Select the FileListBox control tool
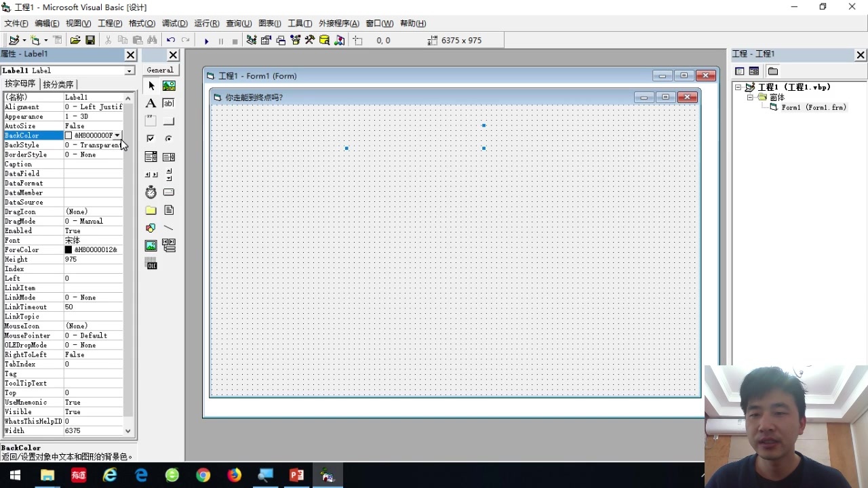 (169, 210)
